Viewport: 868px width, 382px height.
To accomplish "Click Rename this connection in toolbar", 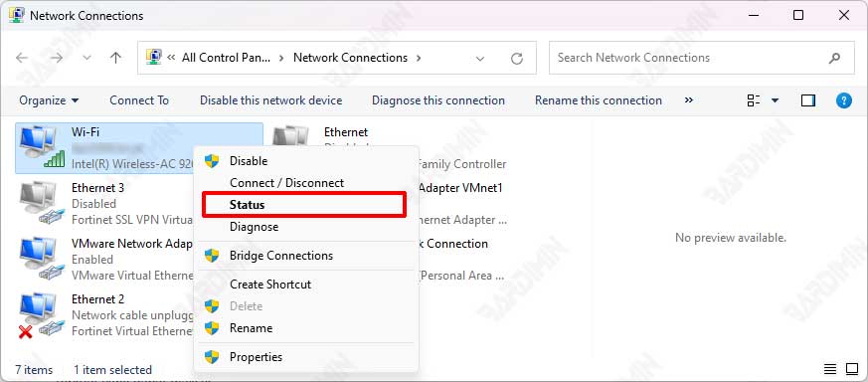I will click(599, 100).
